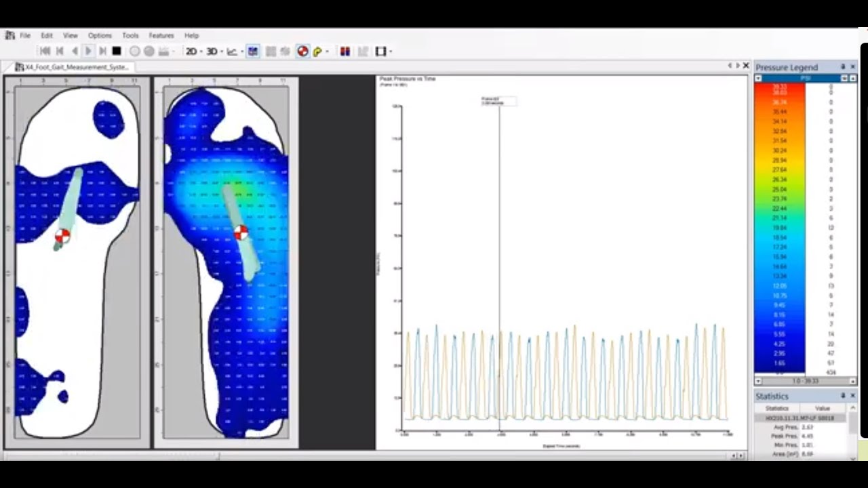Image resolution: width=868 pixels, height=488 pixels.
Task: Click center of pressure marker on left foot
Action: [x=62, y=236]
